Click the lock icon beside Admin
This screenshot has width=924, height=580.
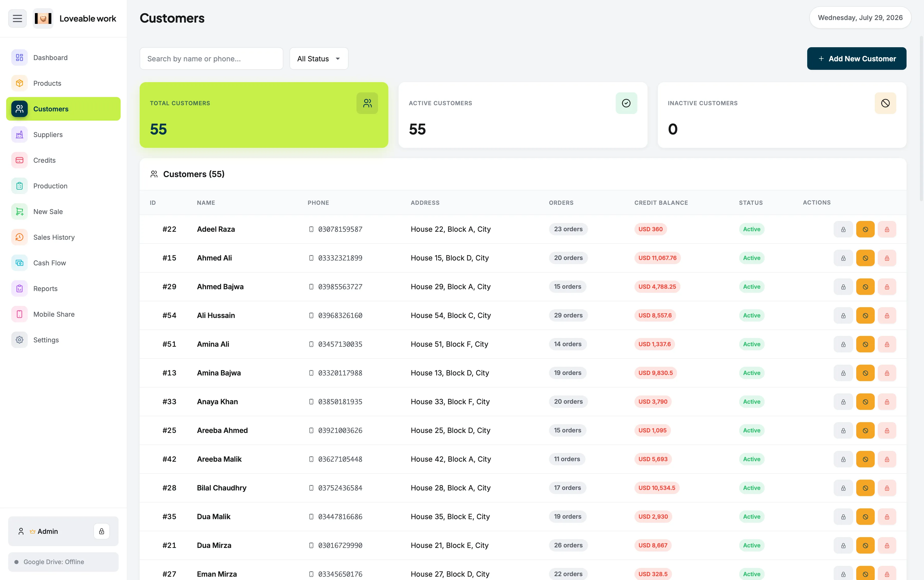point(102,531)
